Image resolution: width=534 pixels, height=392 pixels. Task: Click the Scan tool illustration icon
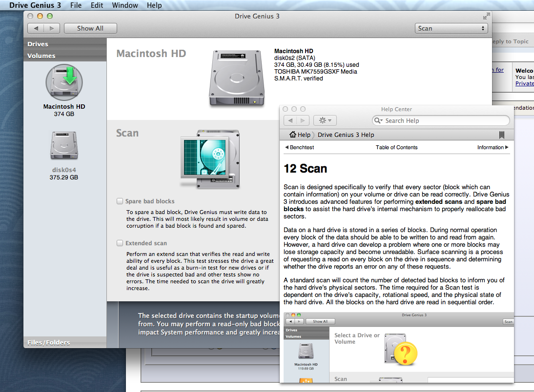(x=210, y=159)
